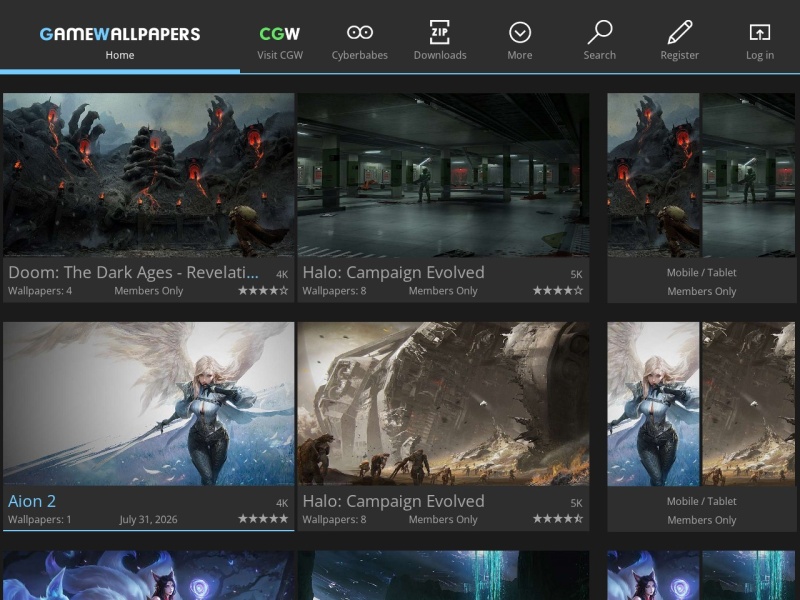Click 'Wallpapers: 8' under second-row Halo title

(x=334, y=519)
